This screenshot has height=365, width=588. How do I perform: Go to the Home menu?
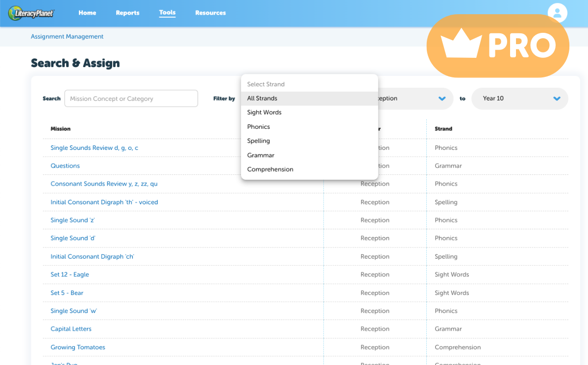tap(87, 13)
